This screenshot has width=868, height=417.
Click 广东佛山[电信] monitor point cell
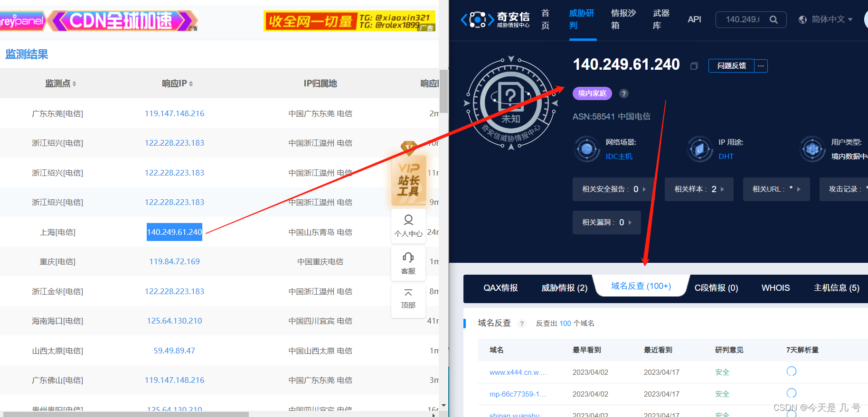(x=57, y=380)
